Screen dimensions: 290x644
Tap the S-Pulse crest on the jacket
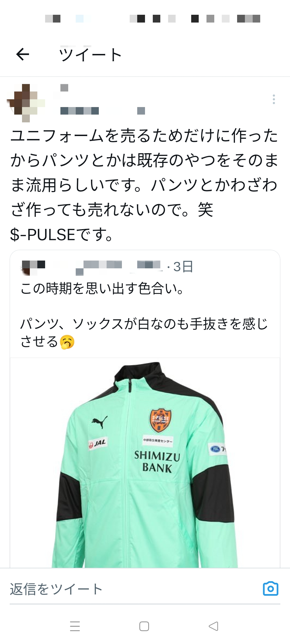pyautogui.click(x=160, y=420)
